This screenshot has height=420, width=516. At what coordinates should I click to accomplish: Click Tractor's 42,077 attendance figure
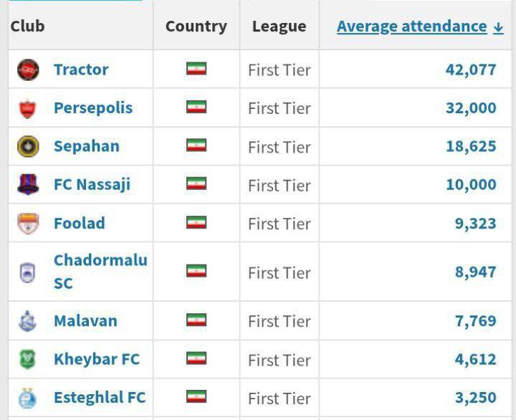[470, 70]
